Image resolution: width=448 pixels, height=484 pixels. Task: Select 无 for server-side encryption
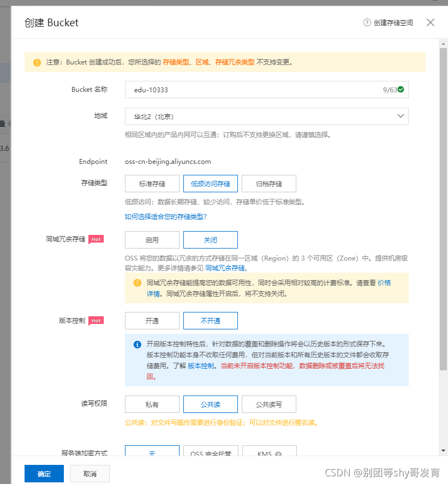click(152, 451)
